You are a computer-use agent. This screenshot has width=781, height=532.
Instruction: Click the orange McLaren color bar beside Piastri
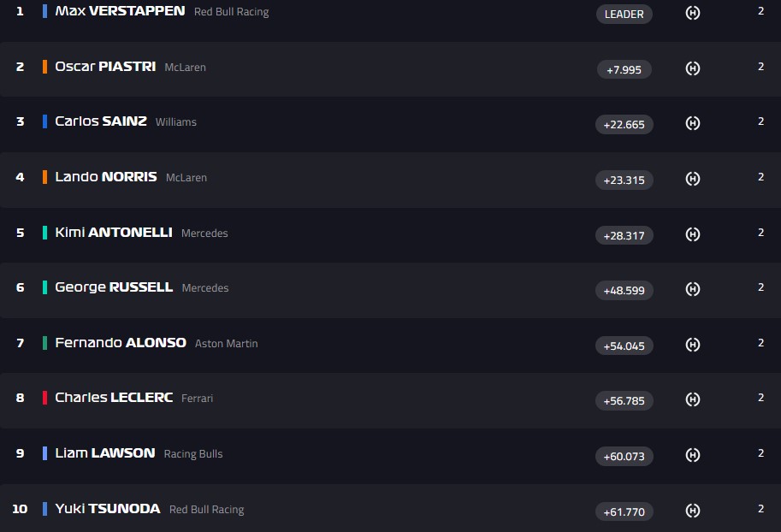[44, 67]
